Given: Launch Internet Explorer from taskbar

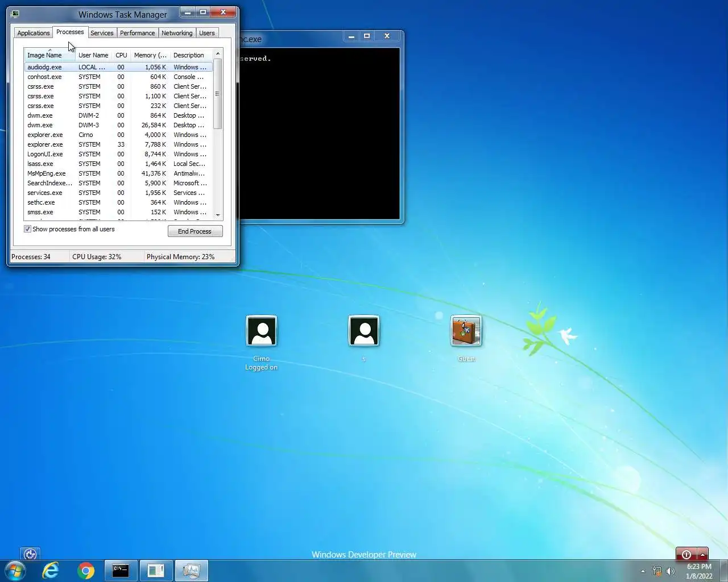Looking at the screenshot, I should [x=51, y=571].
